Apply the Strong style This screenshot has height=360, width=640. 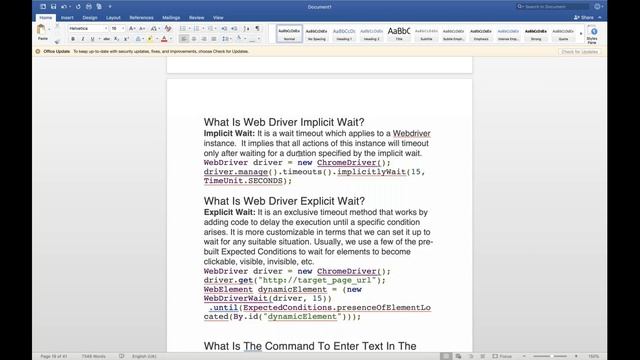point(536,33)
